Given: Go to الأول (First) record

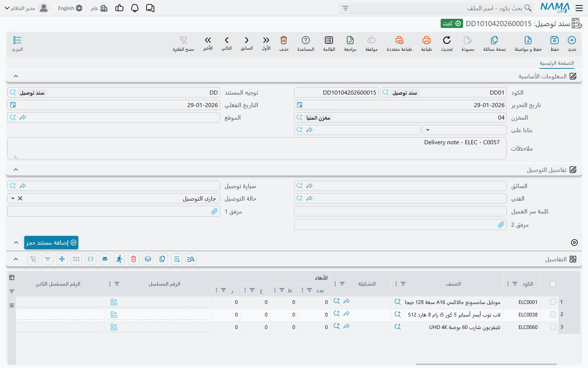Looking at the screenshot, I should tap(266, 40).
